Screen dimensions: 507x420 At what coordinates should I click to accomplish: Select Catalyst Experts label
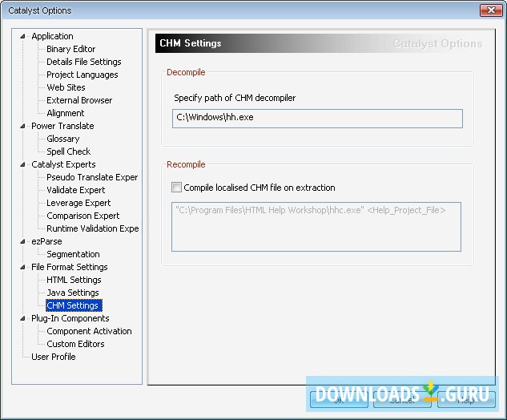pos(63,164)
